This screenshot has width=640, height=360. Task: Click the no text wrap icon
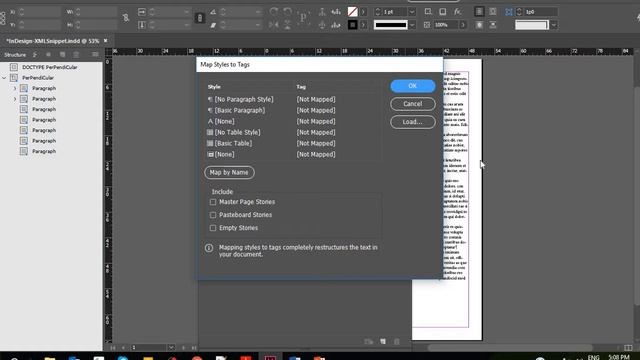(480, 12)
